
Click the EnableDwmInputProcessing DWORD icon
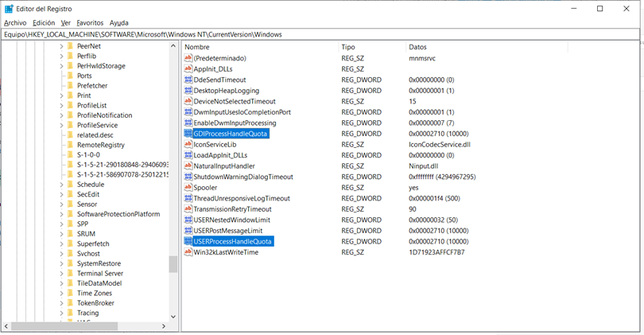[x=188, y=123]
